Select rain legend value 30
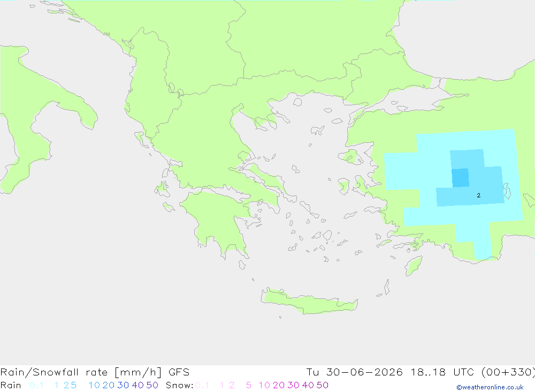Screen dimensions: 535x392 coord(123,385)
